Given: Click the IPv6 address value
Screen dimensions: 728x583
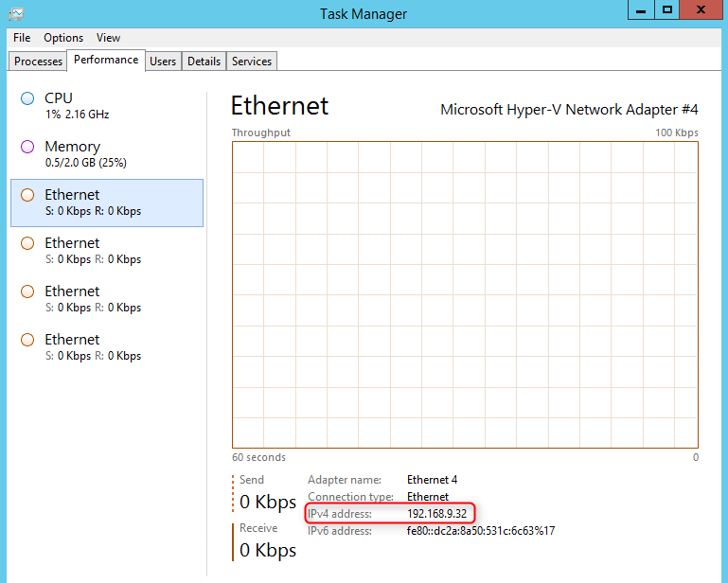Looking at the screenshot, I should click(481, 531).
